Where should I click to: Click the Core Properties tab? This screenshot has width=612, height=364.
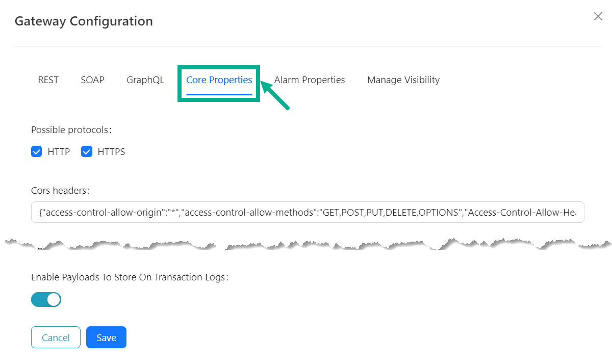pos(219,80)
